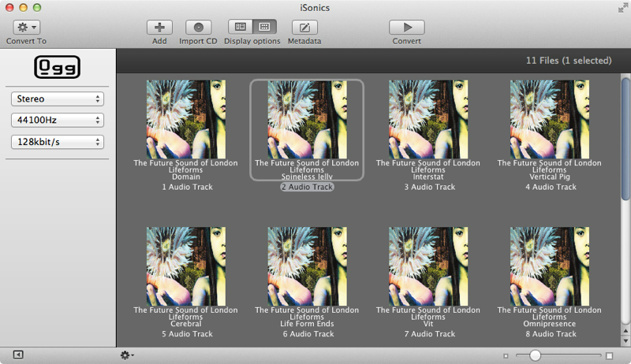Image resolution: width=631 pixels, height=364 pixels.
Task: Select the Vertical Pig track thumbnail
Action: pos(550,119)
